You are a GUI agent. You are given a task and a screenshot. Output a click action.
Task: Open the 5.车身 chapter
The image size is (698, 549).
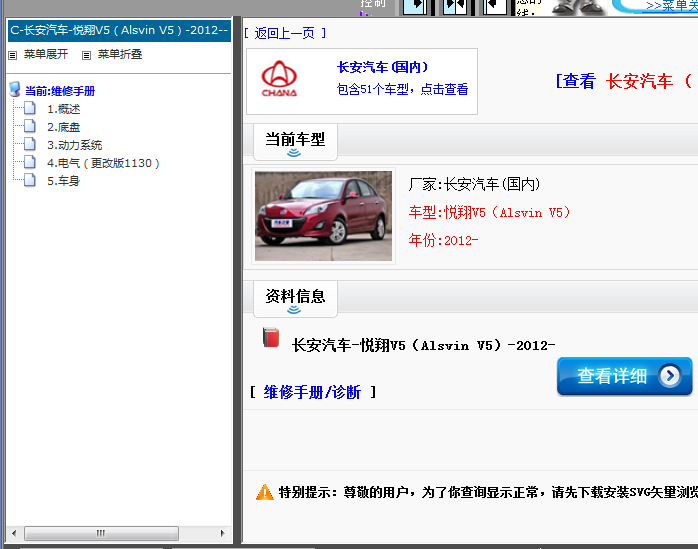(x=64, y=181)
